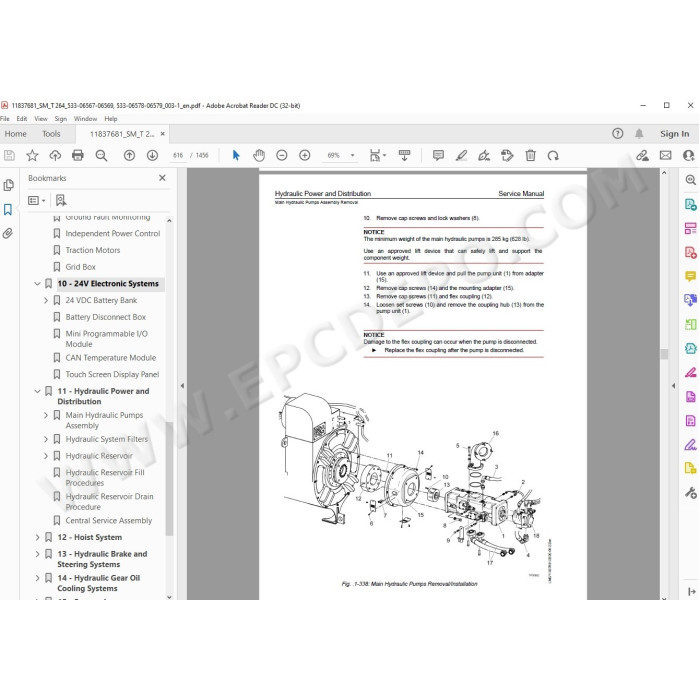The width and height of the screenshot is (700, 700).
Task: Open the Comment tool in right pane
Action: pos(690,277)
